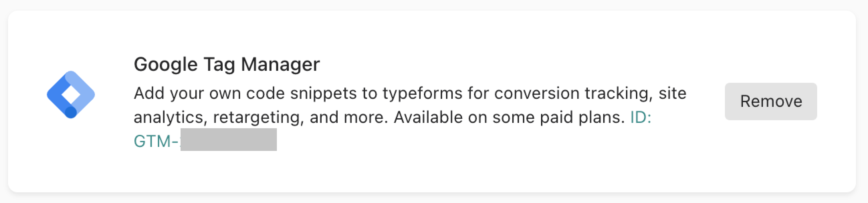Click the "ID:" teal link text
868x203 pixels.
click(x=641, y=117)
